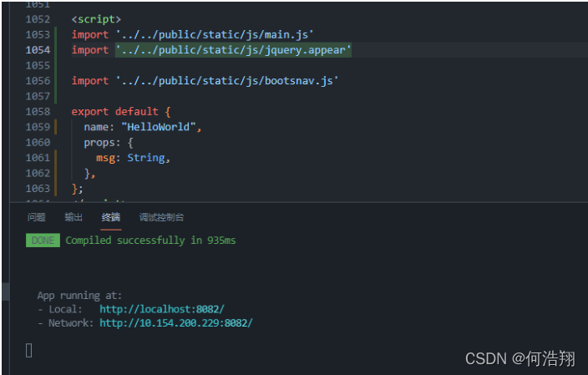Viewport: 588px width, 375px height.
Task: Select the 终端 terminal tab
Action: pyautogui.click(x=111, y=217)
